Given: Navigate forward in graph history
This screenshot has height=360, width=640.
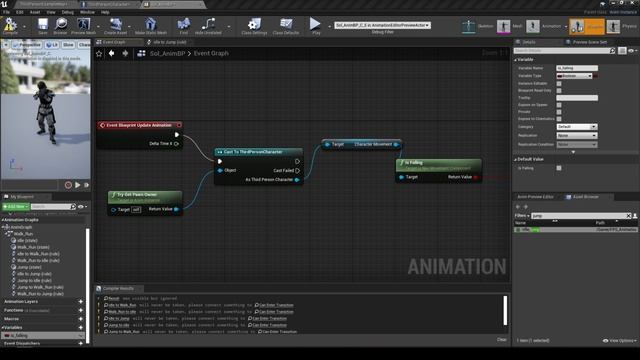Looking at the screenshot, I should point(125,53).
